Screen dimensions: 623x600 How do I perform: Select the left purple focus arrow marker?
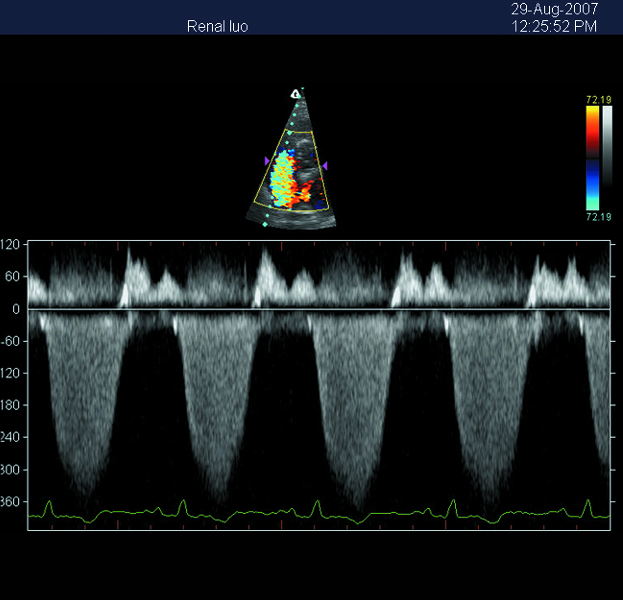(266, 160)
